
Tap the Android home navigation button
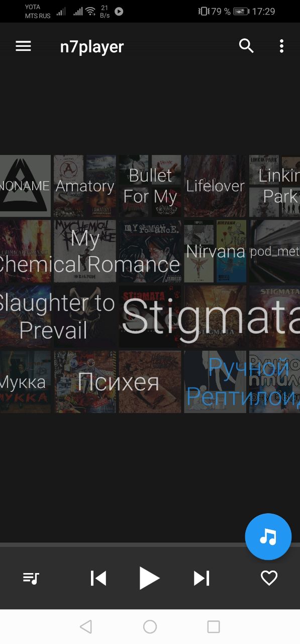tap(150, 626)
